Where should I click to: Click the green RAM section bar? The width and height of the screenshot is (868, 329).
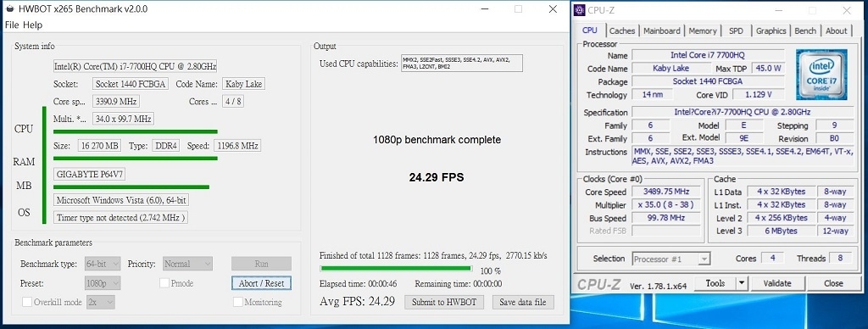135,159
